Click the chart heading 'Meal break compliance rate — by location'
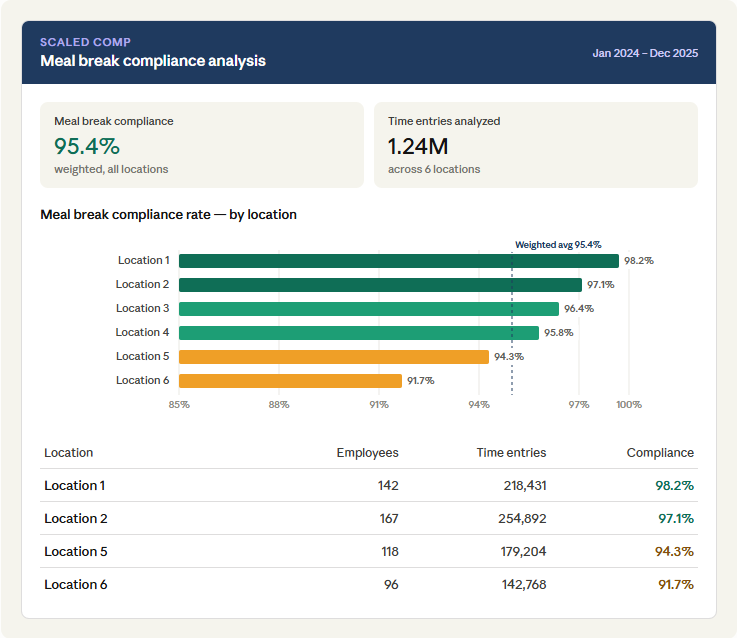Screen dimensions: 737x638 click(168, 214)
